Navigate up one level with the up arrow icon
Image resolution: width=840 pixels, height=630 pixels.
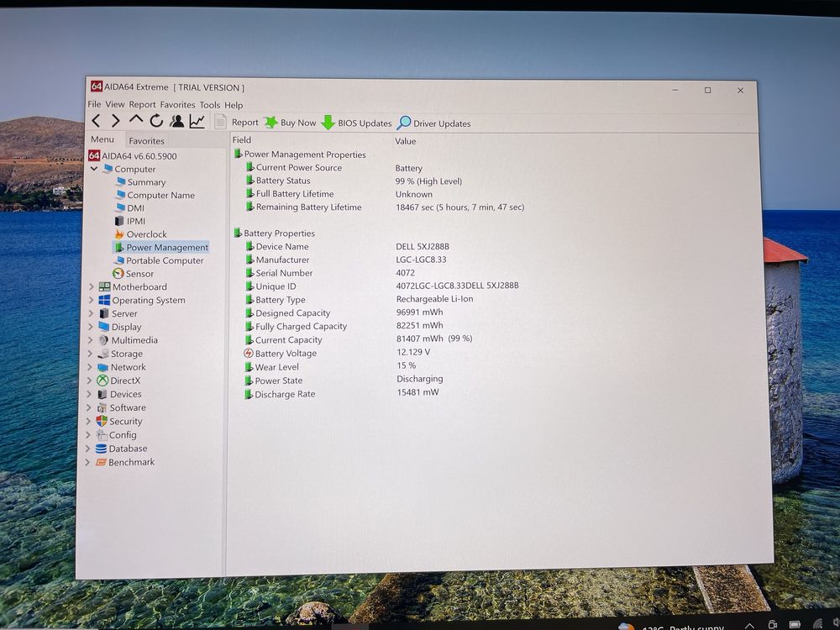(x=136, y=120)
